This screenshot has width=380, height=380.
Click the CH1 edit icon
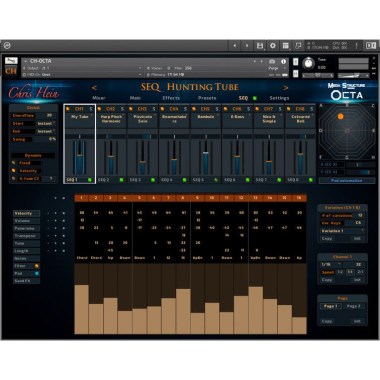(68, 109)
